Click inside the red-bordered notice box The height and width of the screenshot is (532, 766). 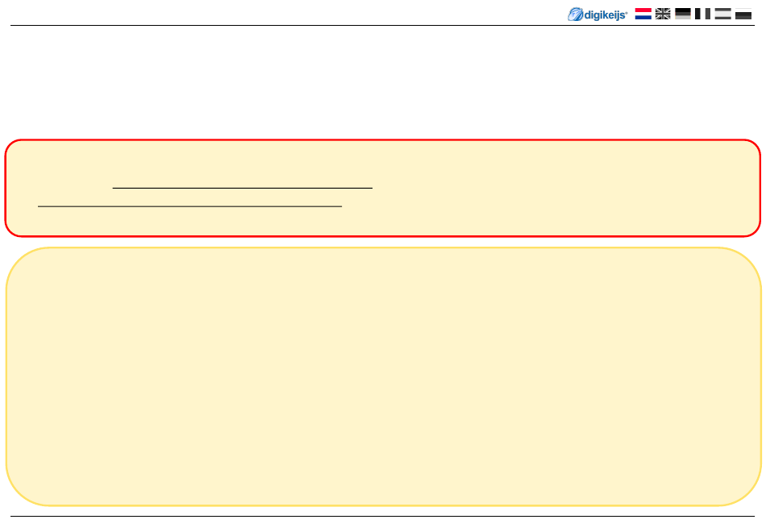(x=383, y=188)
